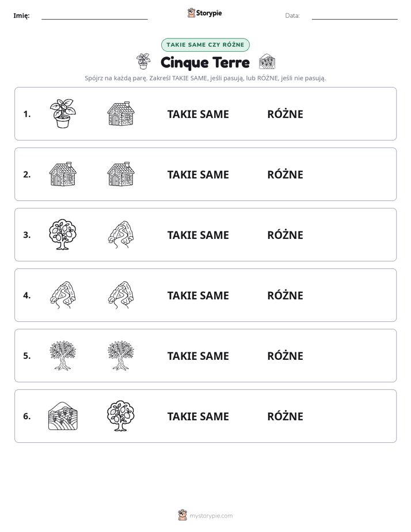
Task: Select the first olive tree in row 5
Action: [63, 356]
